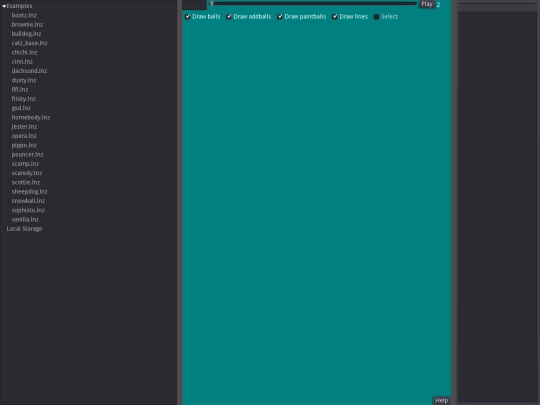Open opera.lnz example file

pos(24,136)
